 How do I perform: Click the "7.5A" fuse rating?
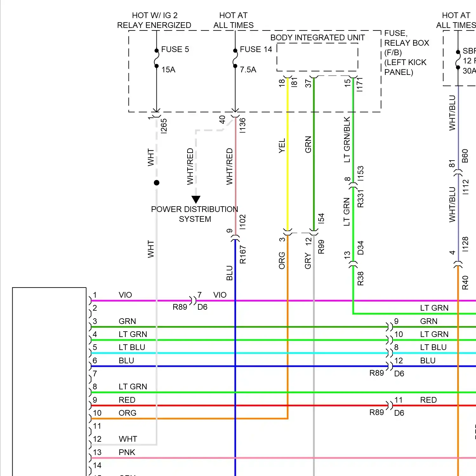pos(248,69)
